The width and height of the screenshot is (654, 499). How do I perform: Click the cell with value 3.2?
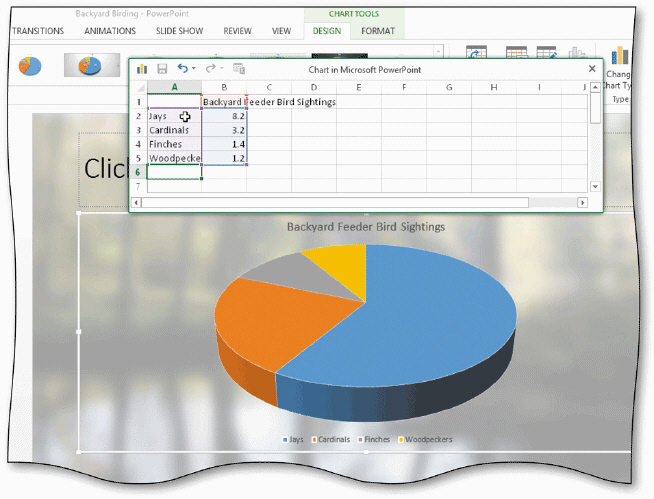click(x=224, y=130)
